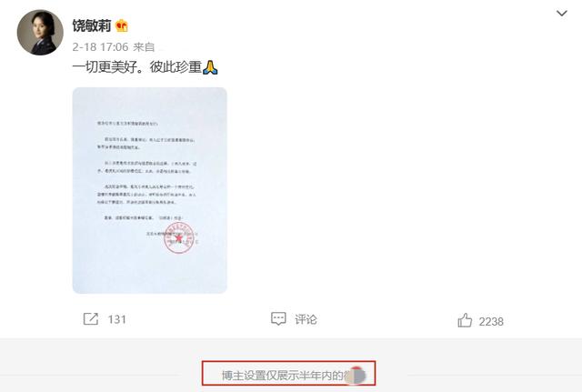Viewport: 582px width, 392px height.
Task: Click the red seal stamp on letter
Action: (x=179, y=238)
